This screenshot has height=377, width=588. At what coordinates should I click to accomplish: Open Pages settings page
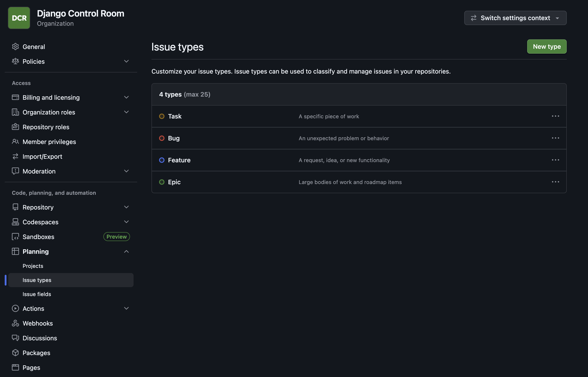tap(31, 367)
